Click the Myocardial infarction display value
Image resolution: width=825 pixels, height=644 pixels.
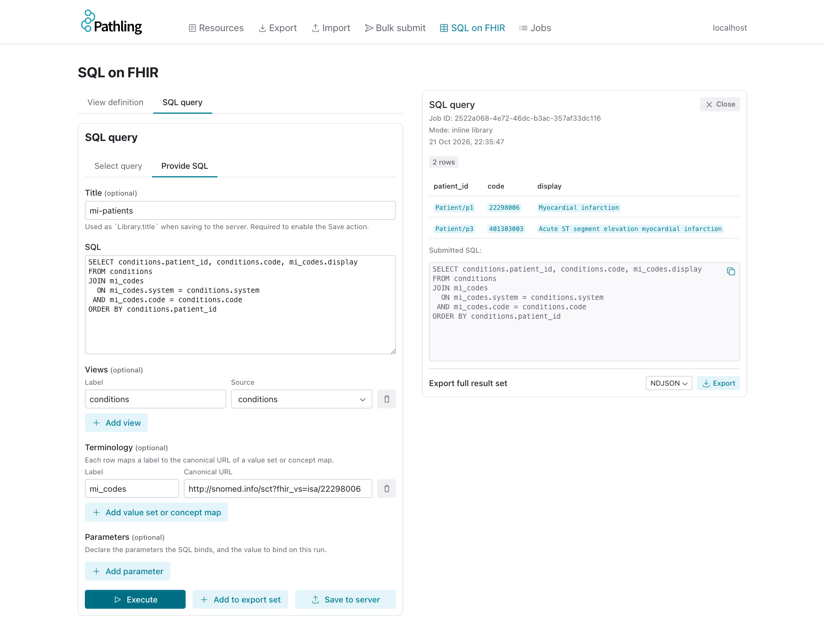coord(579,207)
